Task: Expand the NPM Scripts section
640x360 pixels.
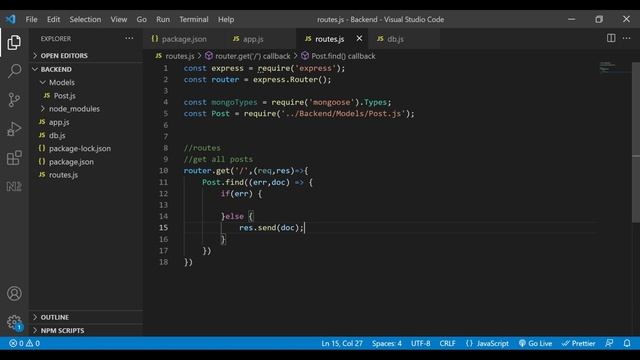Action: point(86,331)
